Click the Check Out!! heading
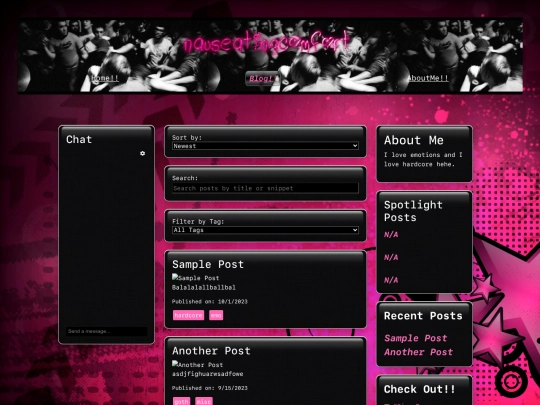The height and width of the screenshot is (405, 540). coord(419,389)
